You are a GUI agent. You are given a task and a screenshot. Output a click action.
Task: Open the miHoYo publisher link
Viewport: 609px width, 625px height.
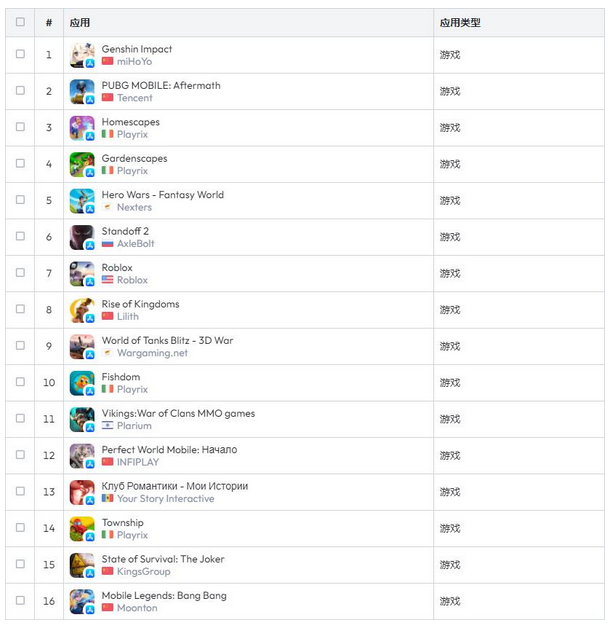pyautogui.click(x=134, y=61)
